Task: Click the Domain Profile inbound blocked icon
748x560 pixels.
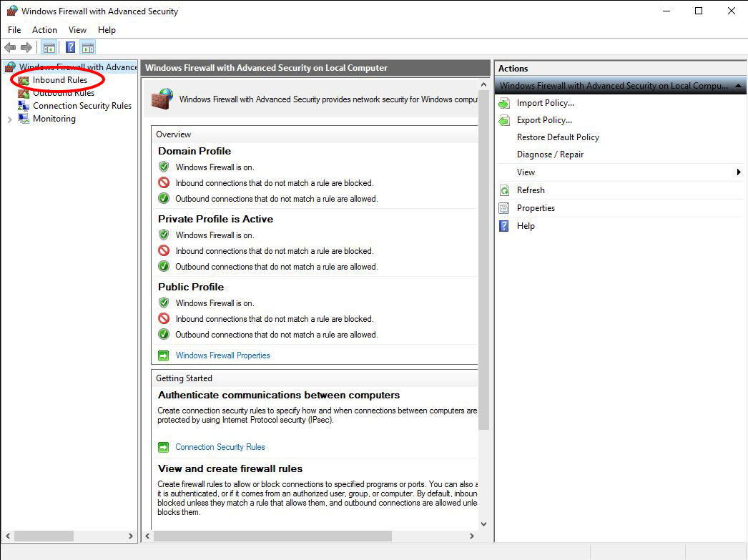Action: 164,182
